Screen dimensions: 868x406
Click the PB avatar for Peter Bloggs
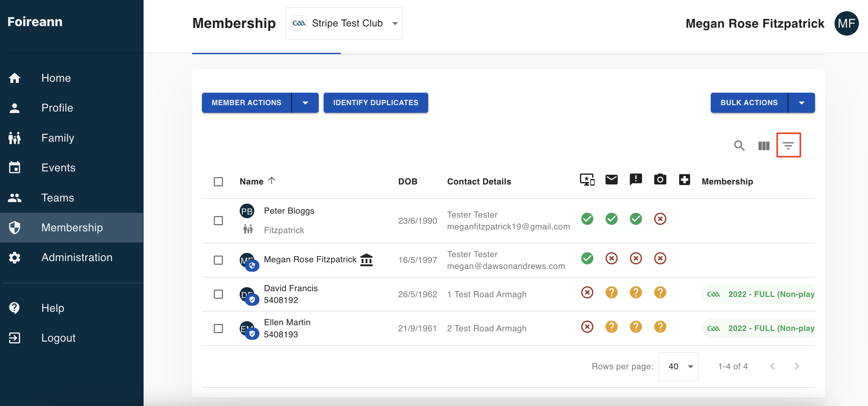click(247, 211)
